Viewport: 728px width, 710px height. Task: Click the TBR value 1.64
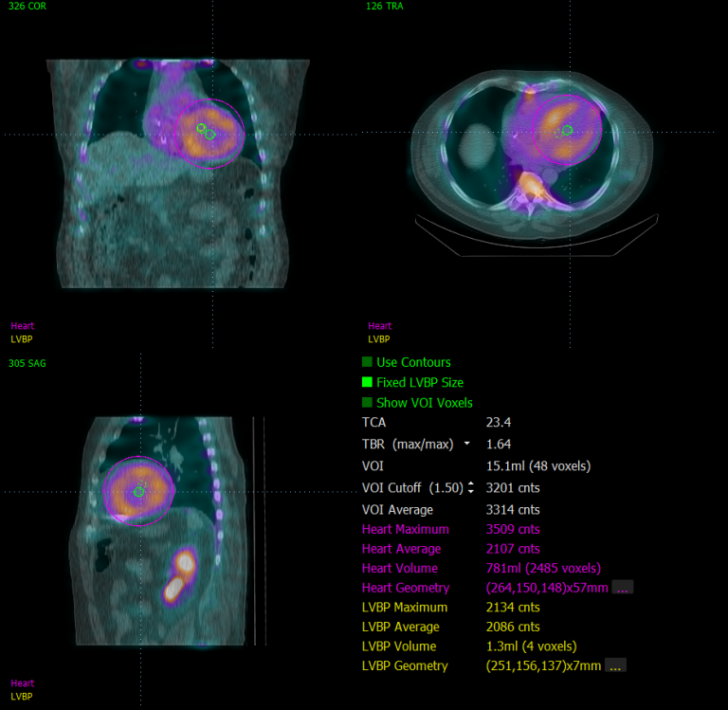[x=499, y=444]
